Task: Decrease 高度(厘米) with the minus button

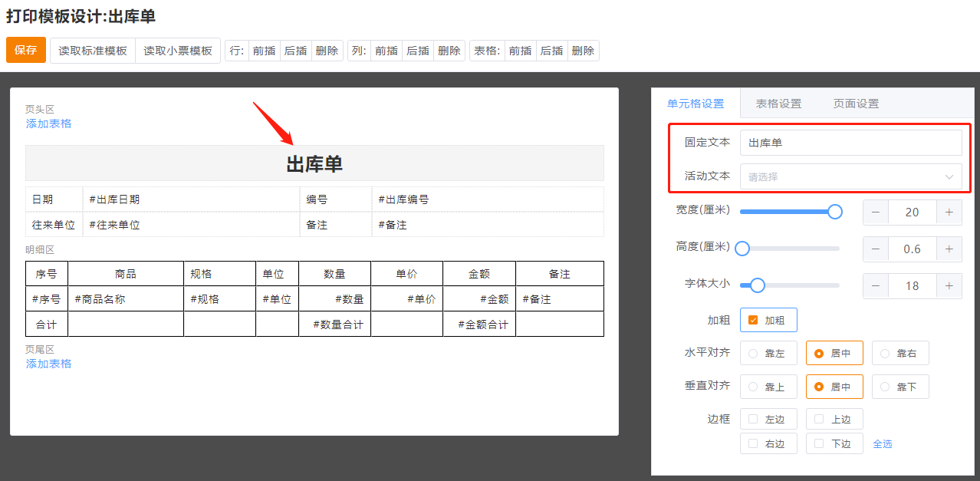Action: pyautogui.click(x=876, y=249)
